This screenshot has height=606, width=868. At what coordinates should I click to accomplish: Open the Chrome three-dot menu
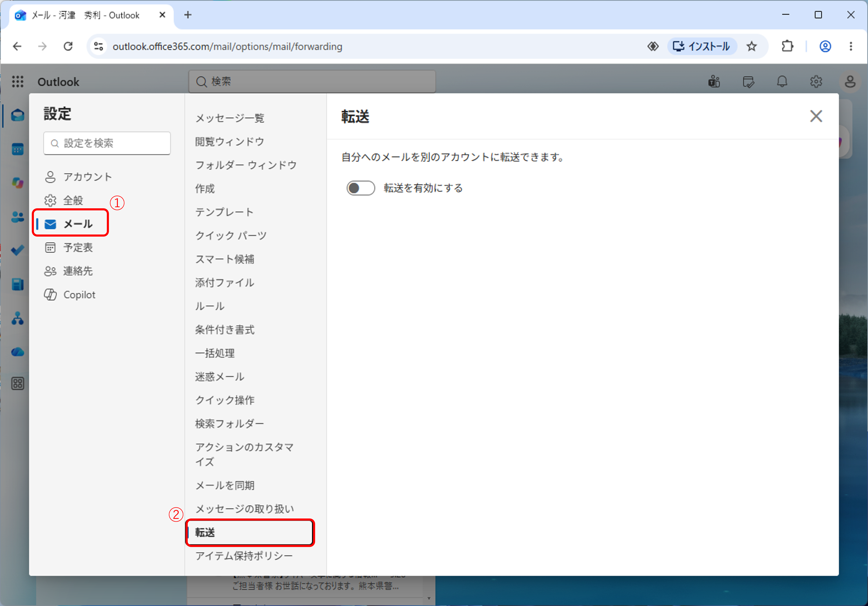pyautogui.click(x=851, y=46)
